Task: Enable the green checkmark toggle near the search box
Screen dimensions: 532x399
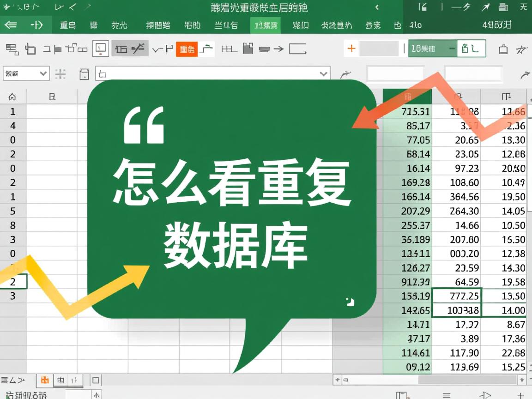Action: tap(470, 48)
